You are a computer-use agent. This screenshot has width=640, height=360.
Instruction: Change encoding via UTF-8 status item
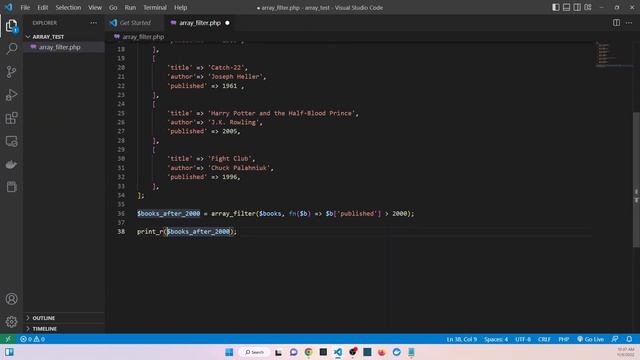pos(523,339)
